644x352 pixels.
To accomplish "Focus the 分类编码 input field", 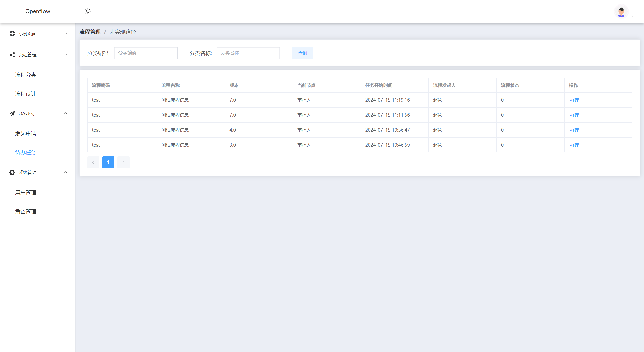I will coord(146,53).
